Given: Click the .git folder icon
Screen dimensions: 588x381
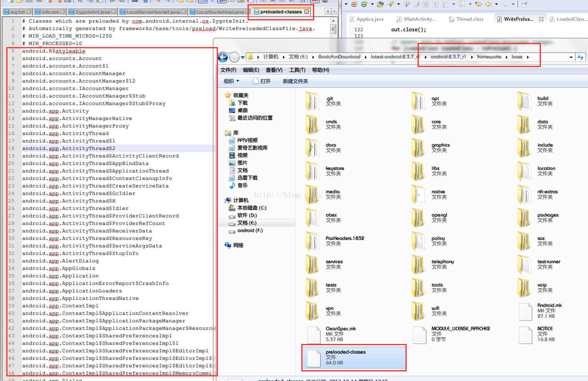Looking at the screenshot, I should click(313, 101).
